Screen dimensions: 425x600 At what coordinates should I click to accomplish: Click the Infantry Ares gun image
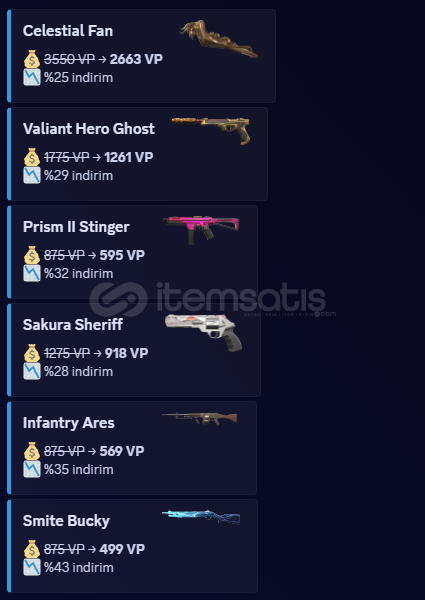[200, 418]
